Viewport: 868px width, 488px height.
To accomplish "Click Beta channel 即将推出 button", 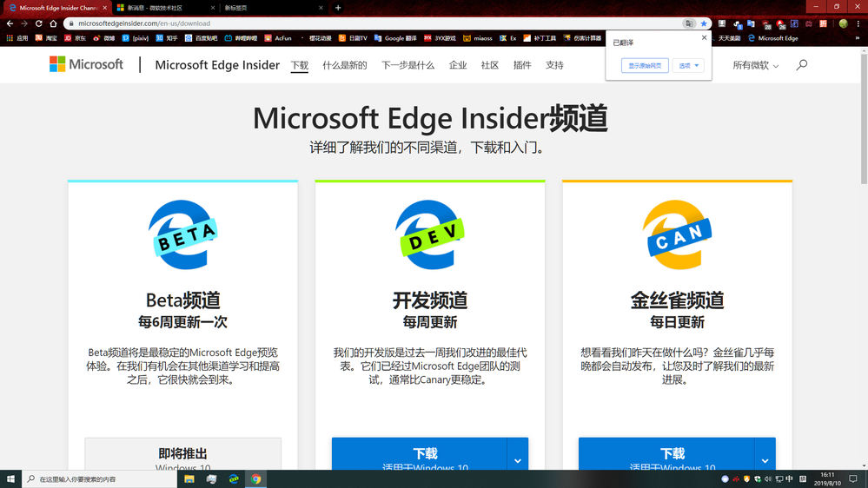I will (x=182, y=455).
